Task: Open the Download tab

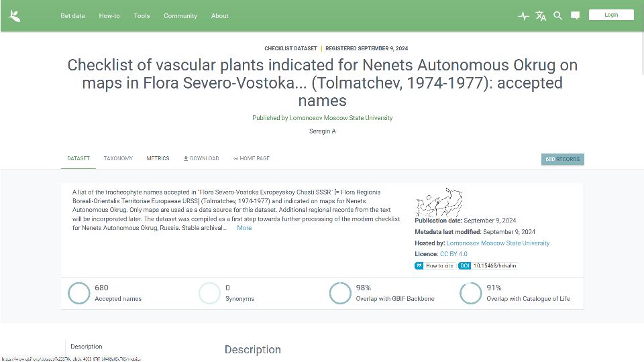Action: tap(201, 159)
